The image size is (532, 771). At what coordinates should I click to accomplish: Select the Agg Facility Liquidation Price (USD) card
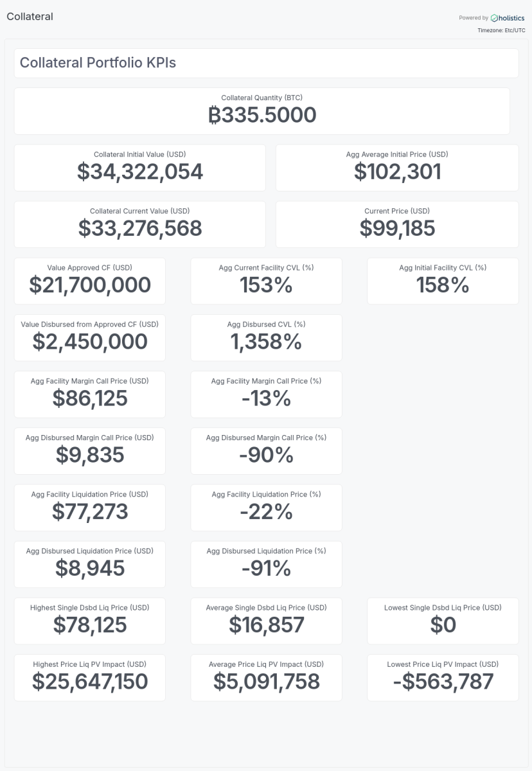pos(89,507)
